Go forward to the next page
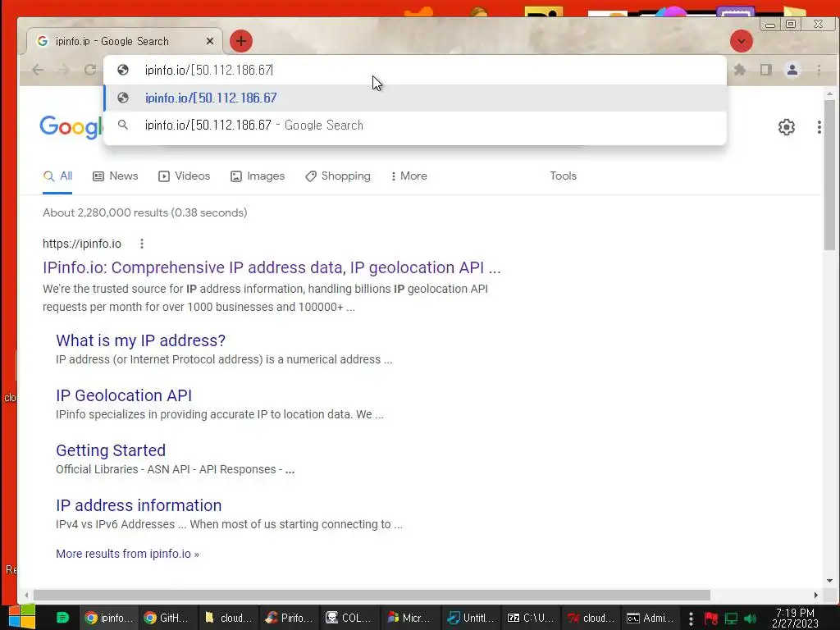The width and height of the screenshot is (840, 630). [64, 70]
